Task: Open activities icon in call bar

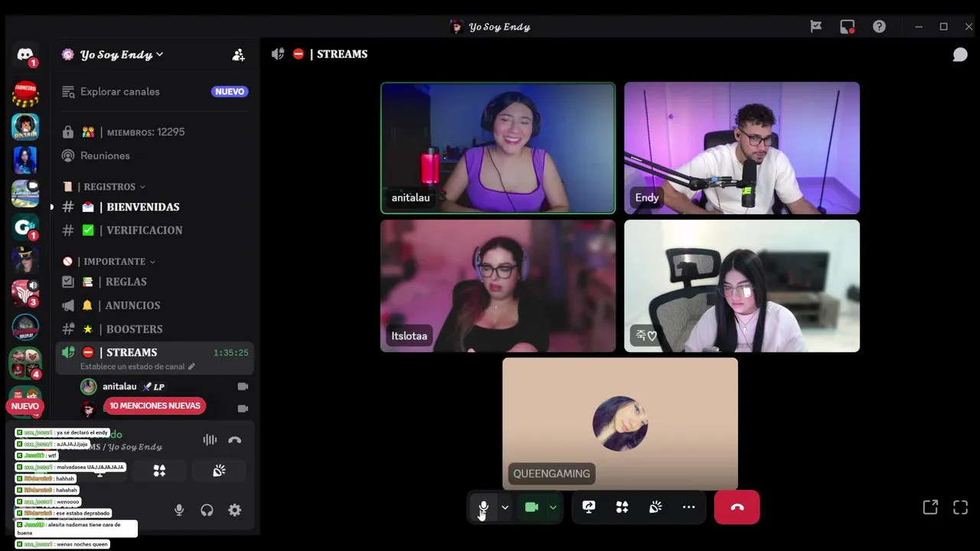Action: click(x=622, y=507)
